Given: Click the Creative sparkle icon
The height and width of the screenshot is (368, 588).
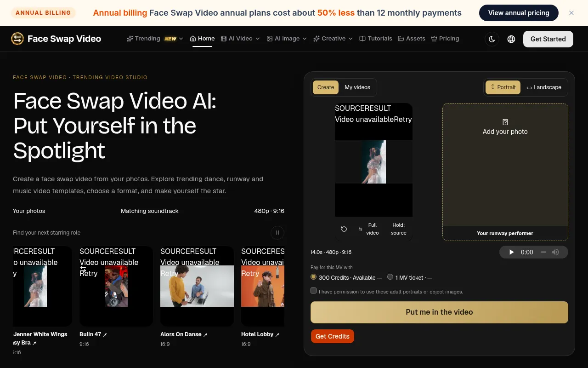Looking at the screenshot, I should pos(317,39).
